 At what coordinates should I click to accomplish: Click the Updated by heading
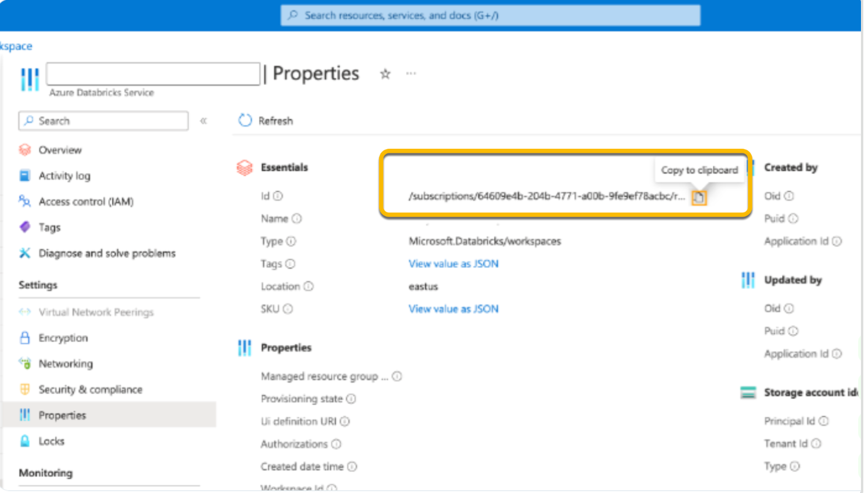pyautogui.click(x=793, y=280)
